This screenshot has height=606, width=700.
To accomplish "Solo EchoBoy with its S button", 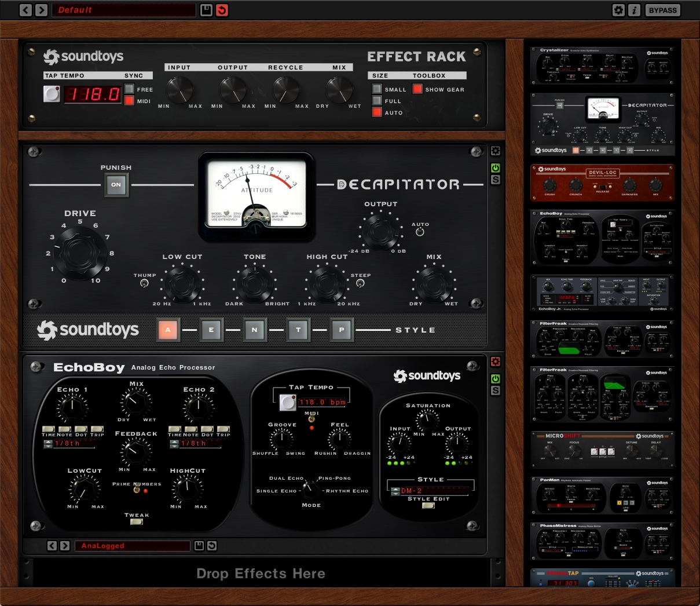I will point(496,390).
